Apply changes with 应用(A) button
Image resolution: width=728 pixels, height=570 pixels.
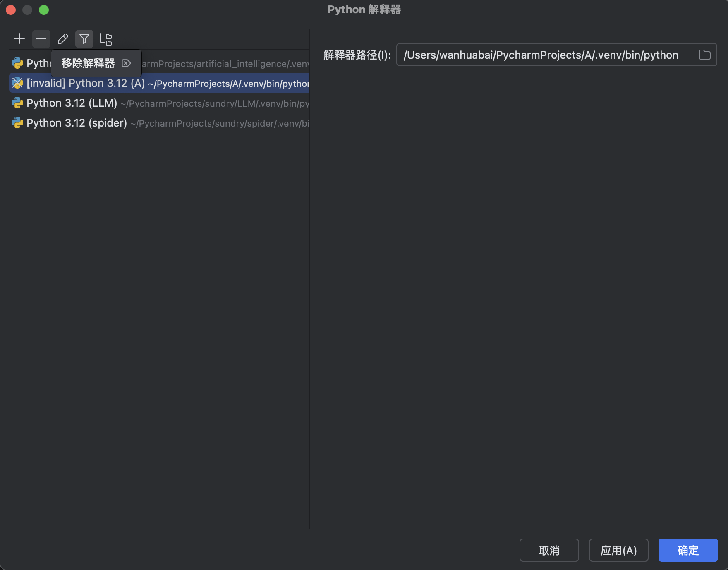click(x=619, y=550)
